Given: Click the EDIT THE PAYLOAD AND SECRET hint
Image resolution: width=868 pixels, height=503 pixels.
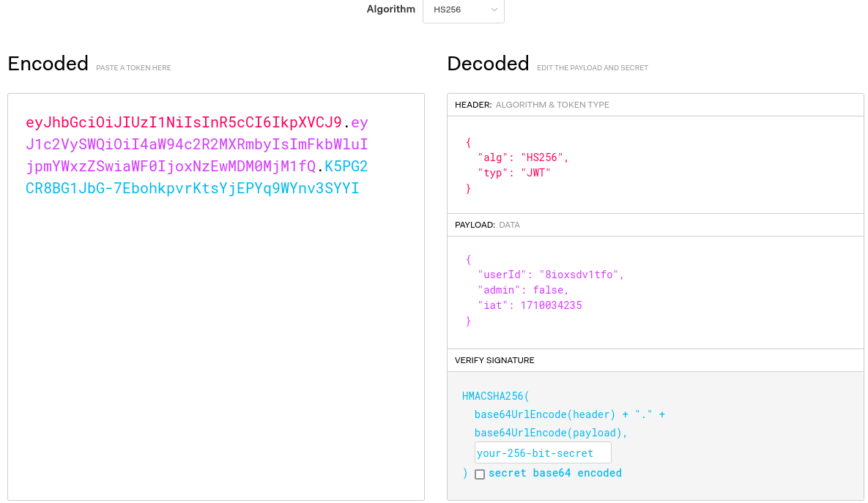Looking at the screenshot, I should [x=593, y=67].
